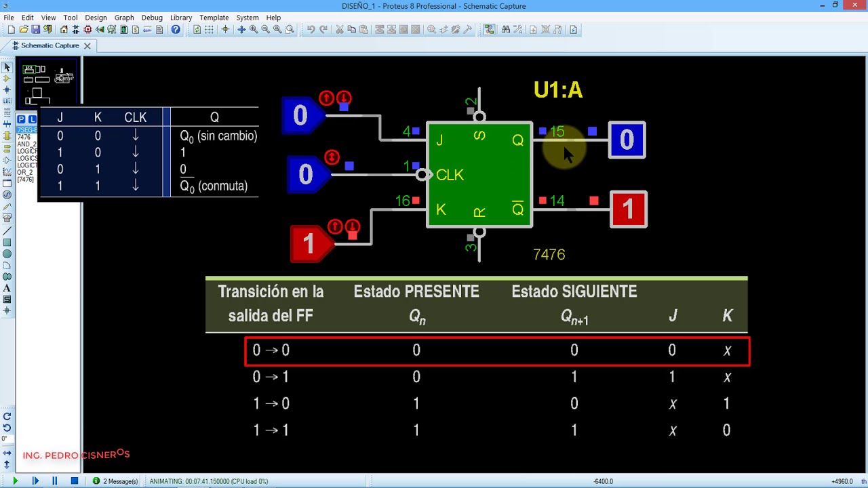Save the project using the floppy icon
The width and height of the screenshot is (868, 488).
click(x=35, y=30)
